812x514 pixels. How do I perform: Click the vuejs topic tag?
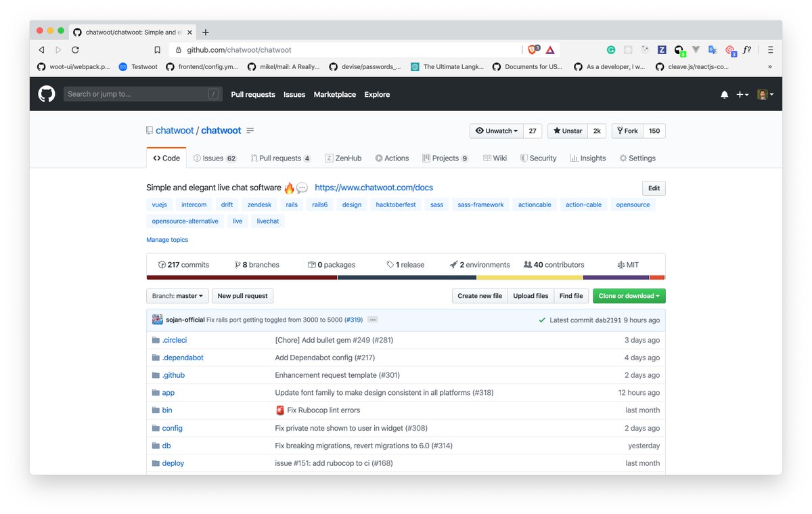pos(160,205)
